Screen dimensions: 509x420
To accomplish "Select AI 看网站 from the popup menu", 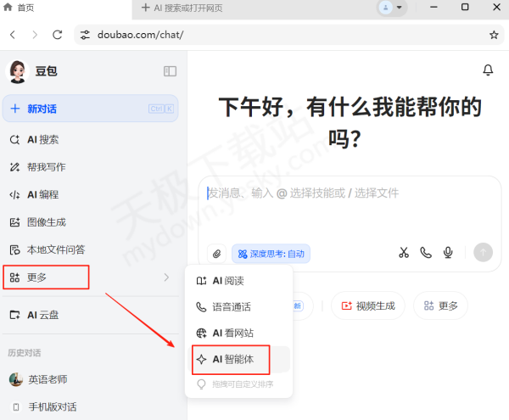I will point(239,333).
